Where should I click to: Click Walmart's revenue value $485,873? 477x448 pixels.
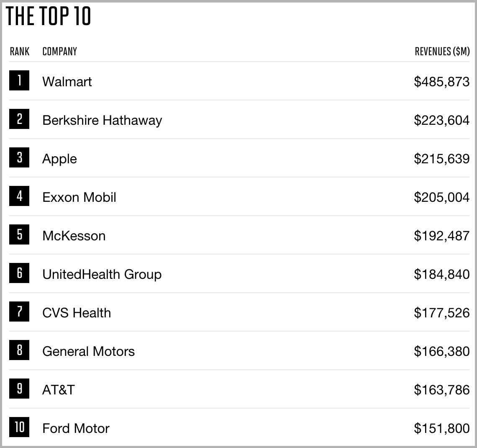point(442,82)
